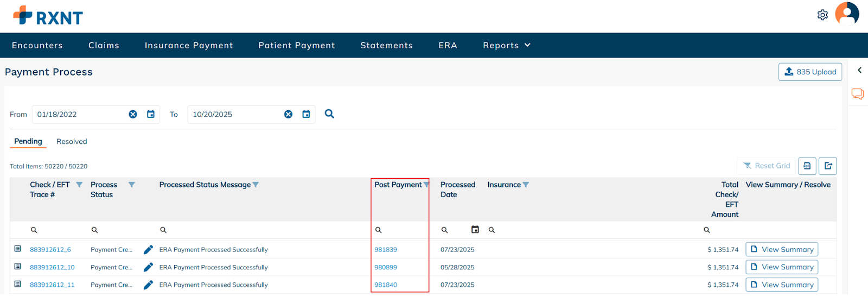Open the Insurance column filter
The width and height of the screenshot is (868, 296).
pos(526,185)
